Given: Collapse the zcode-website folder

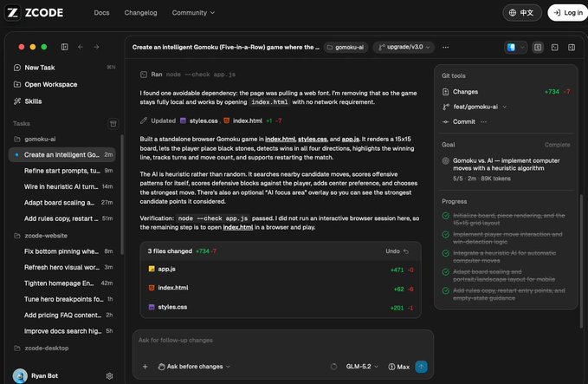Looking at the screenshot, I should point(41,236).
